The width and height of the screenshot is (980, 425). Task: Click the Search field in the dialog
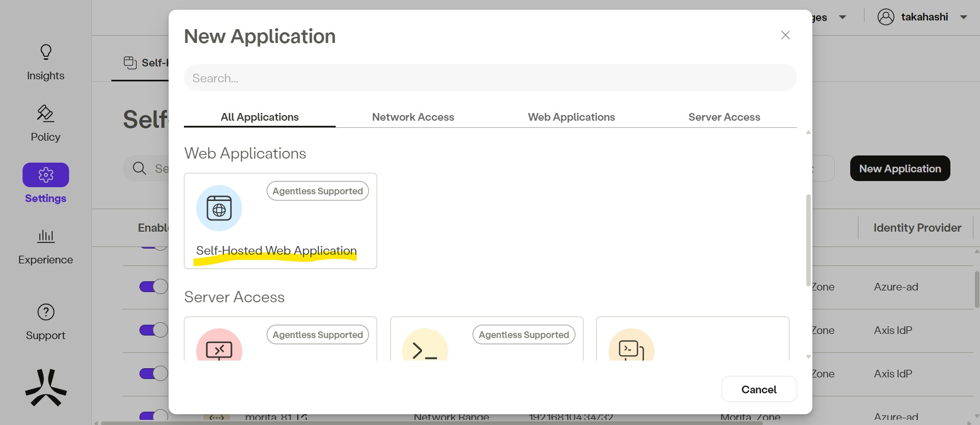[x=489, y=78]
